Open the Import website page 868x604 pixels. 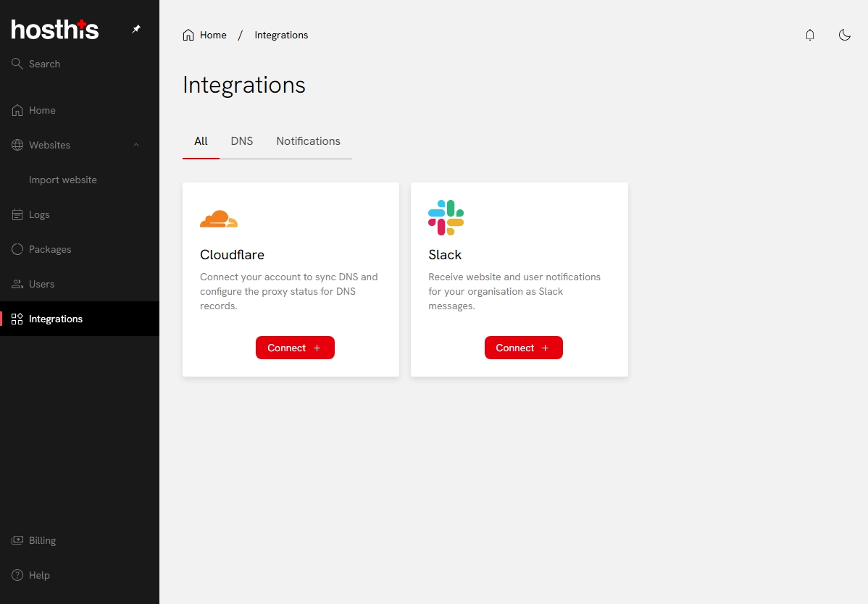coord(64,180)
